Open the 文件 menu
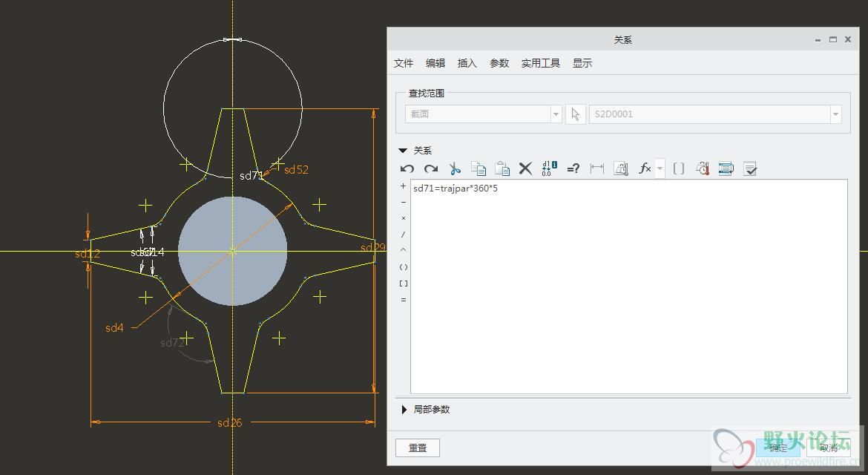The image size is (868, 475). point(403,63)
